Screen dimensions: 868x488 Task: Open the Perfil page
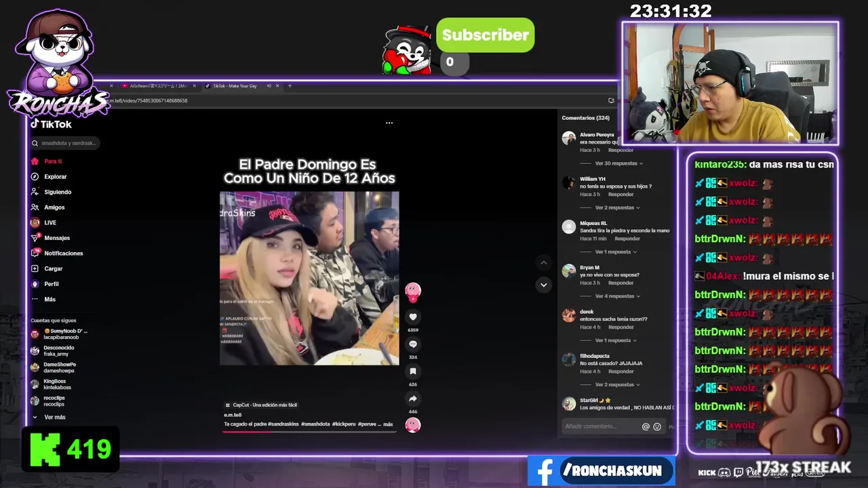point(45,284)
